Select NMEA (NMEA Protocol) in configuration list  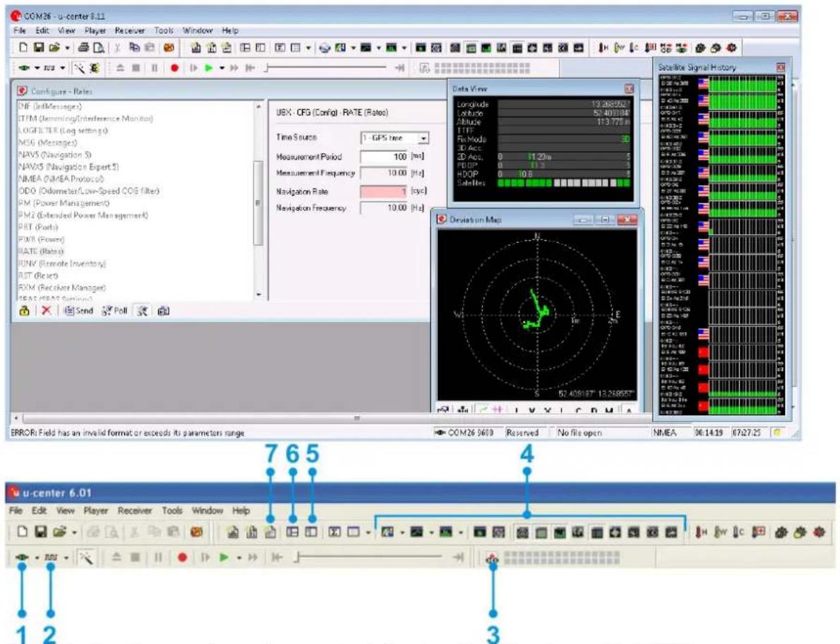tap(61, 179)
